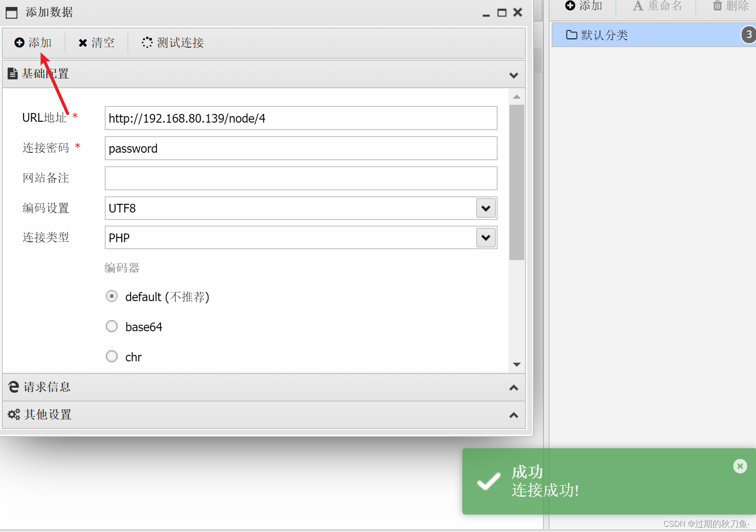The height and width of the screenshot is (532, 756).
Task: Click the 连接类型 label
Action: (46, 237)
